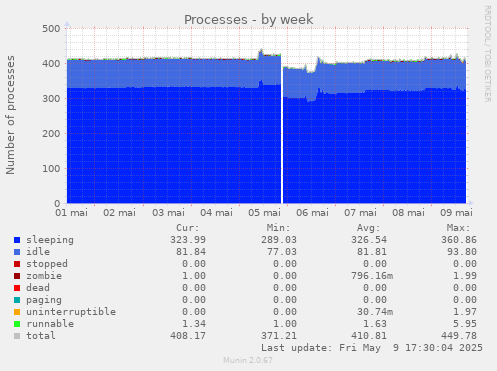This screenshot has width=497, height=371.
Task: Click the 'dead' legend label
Action: tap(38, 288)
